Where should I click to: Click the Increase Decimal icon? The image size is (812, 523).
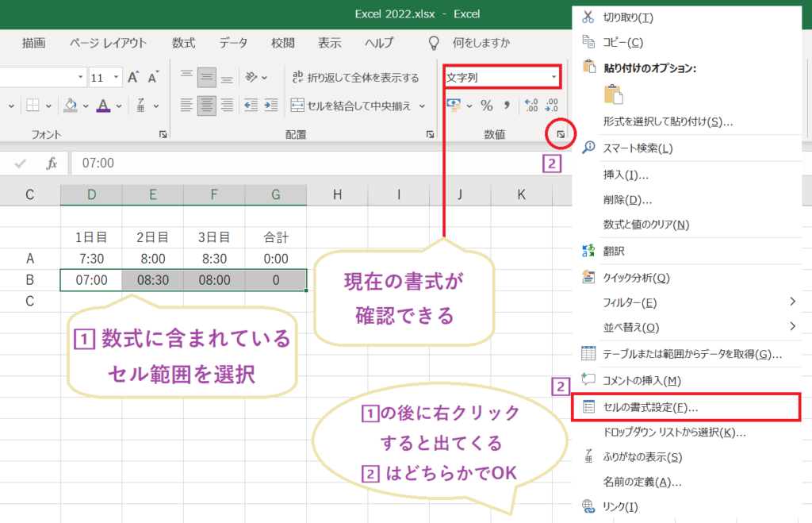[530, 106]
